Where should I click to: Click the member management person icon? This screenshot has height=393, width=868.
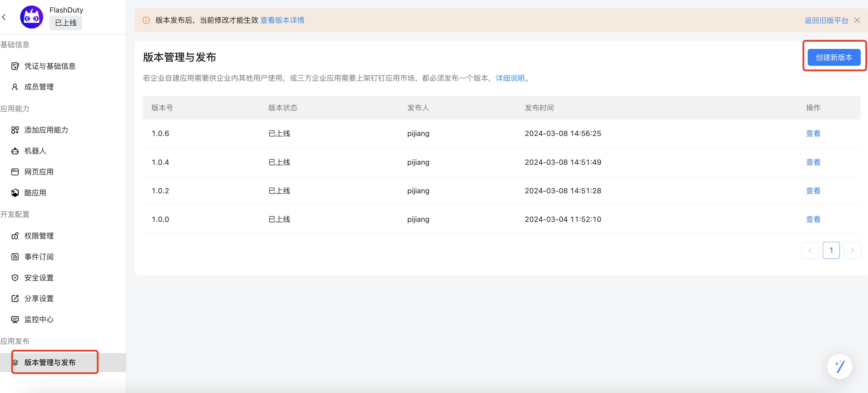click(x=15, y=87)
